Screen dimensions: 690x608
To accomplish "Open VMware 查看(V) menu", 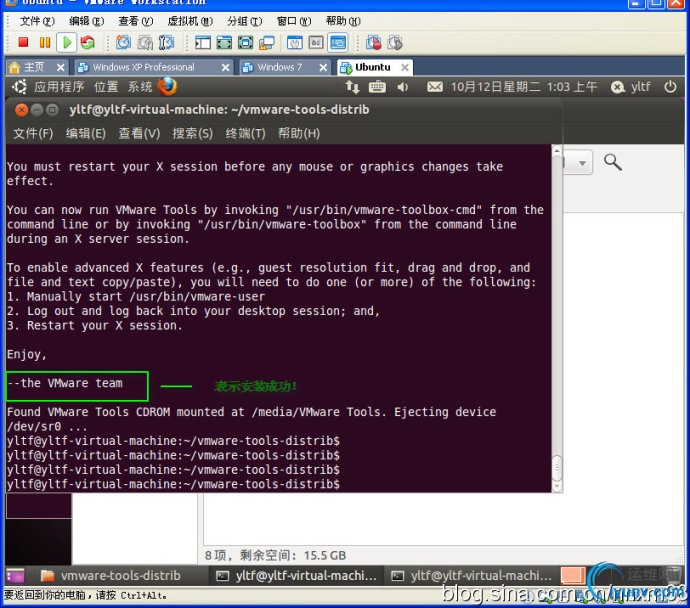I will pyautogui.click(x=136, y=21).
